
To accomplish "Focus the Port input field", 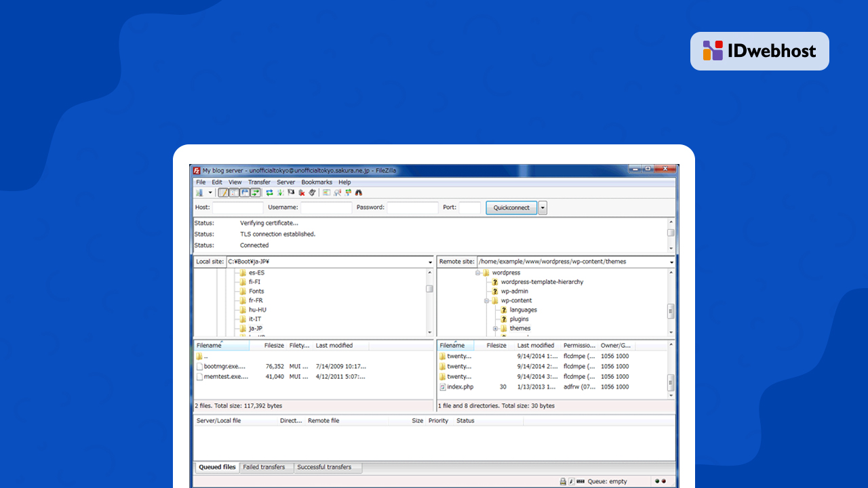I will pyautogui.click(x=470, y=208).
